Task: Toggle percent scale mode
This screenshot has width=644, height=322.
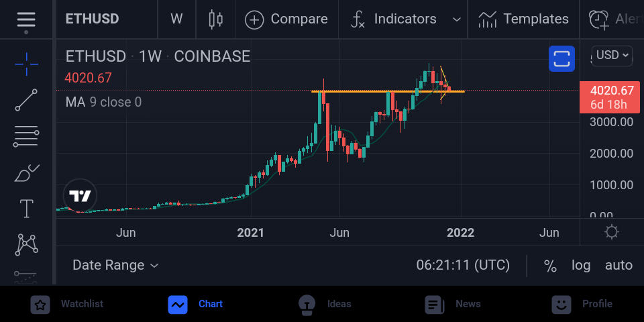Action: pyautogui.click(x=550, y=266)
